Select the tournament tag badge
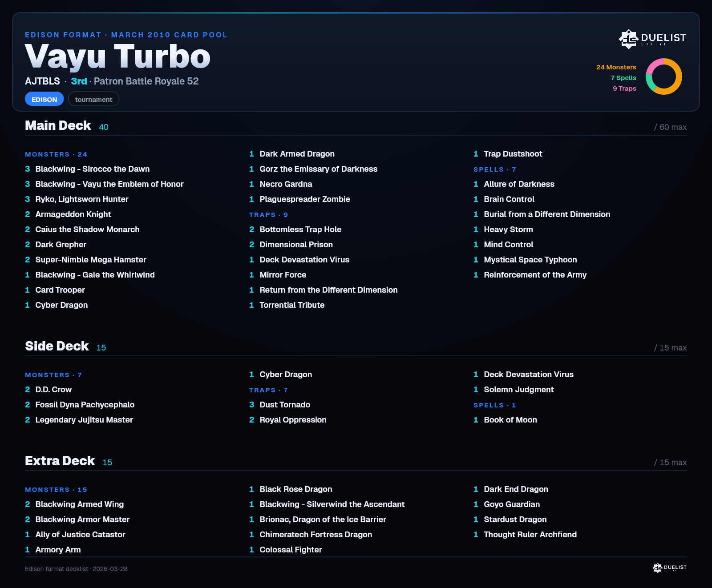Image resolution: width=712 pixels, height=588 pixels. [x=93, y=99]
